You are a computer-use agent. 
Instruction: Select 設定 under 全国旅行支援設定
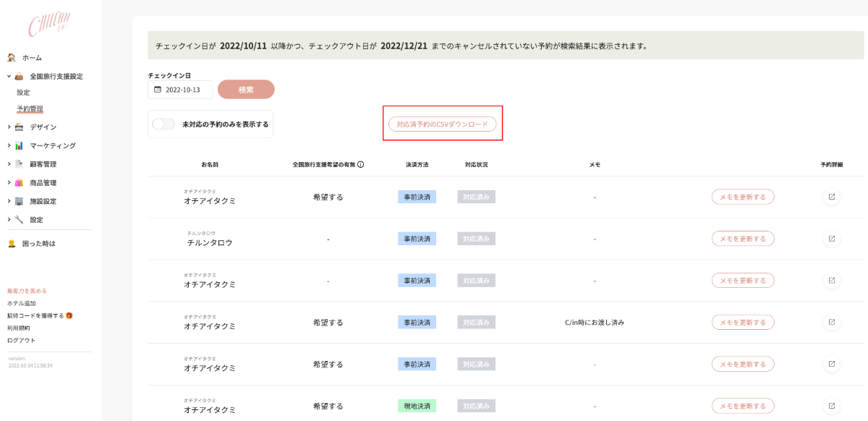(23, 93)
